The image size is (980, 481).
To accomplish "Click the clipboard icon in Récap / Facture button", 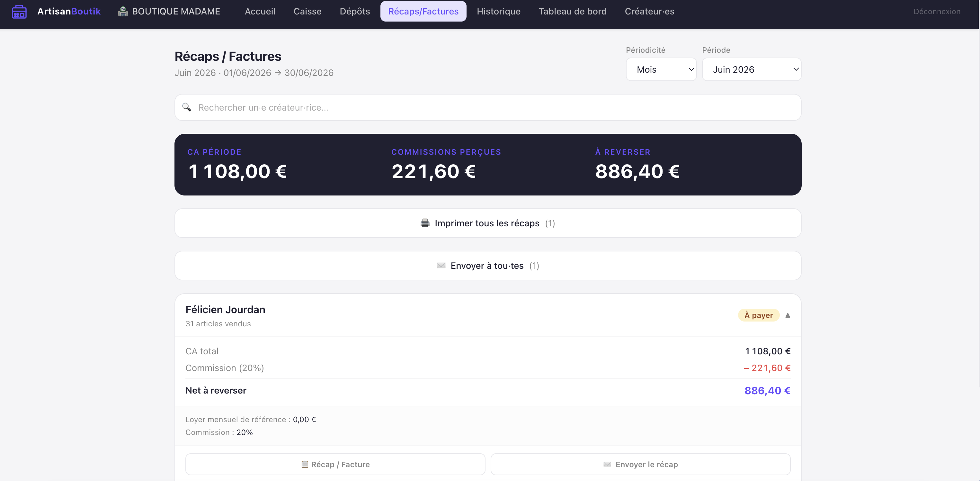I will click(305, 464).
